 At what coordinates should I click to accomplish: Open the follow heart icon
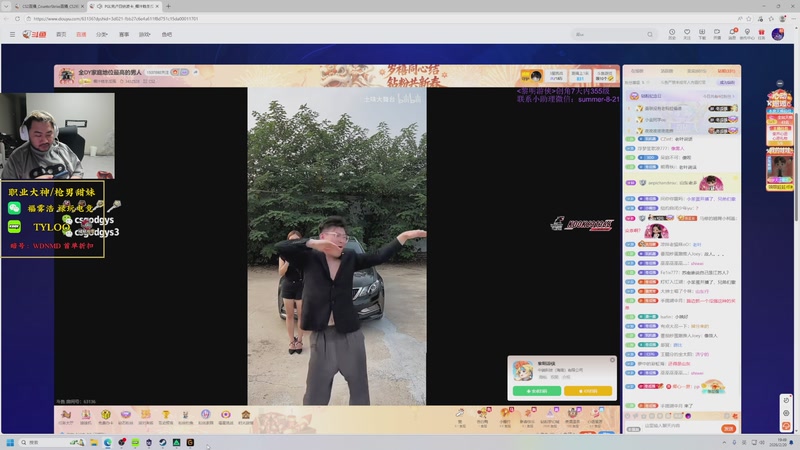tap(687, 34)
